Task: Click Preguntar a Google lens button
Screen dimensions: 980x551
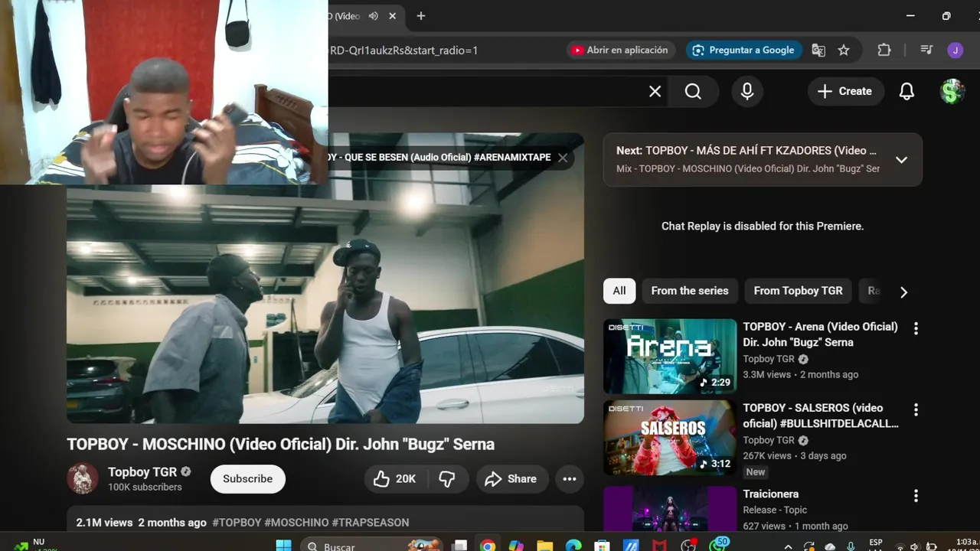Action: pos(743,50)
